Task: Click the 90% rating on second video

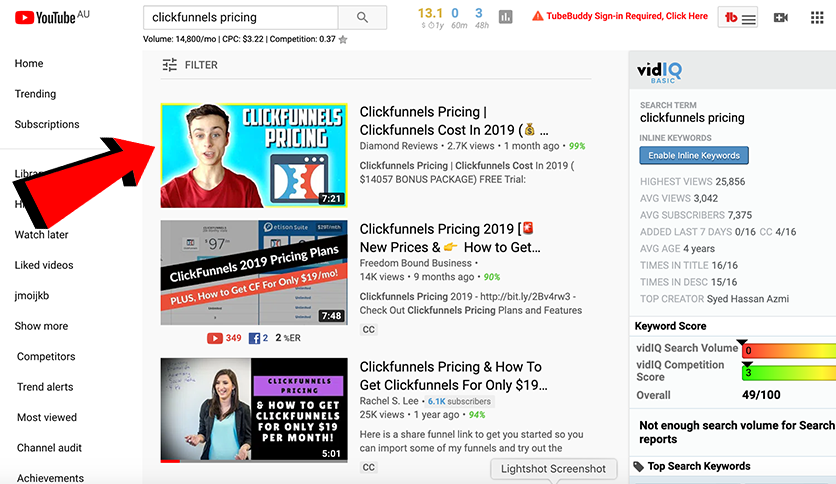Action: (492, 277)
